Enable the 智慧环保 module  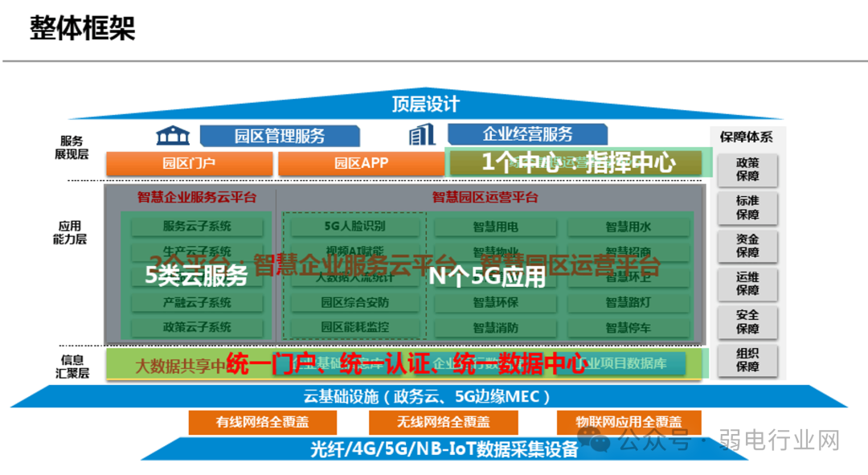tap(497, 302)
